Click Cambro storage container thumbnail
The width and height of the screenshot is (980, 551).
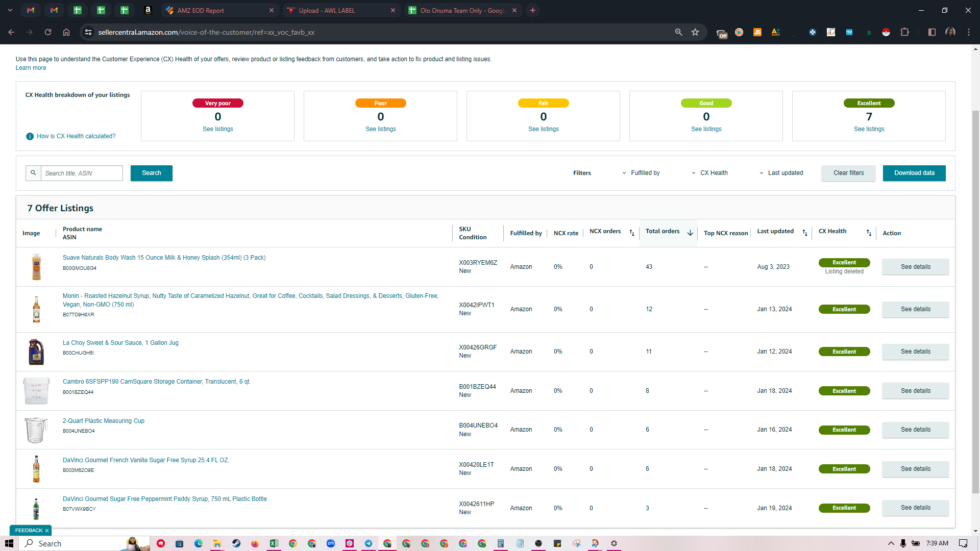click(36, 391)
